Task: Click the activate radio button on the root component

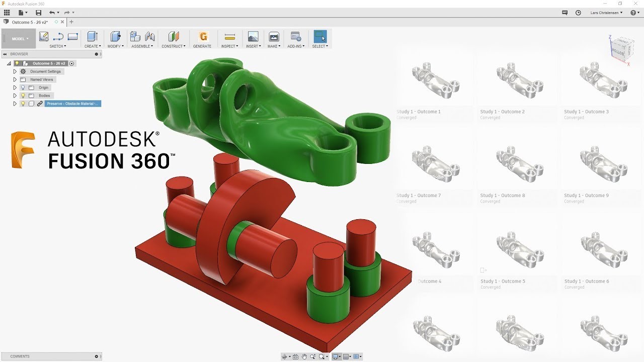Action: coord(71,63)
